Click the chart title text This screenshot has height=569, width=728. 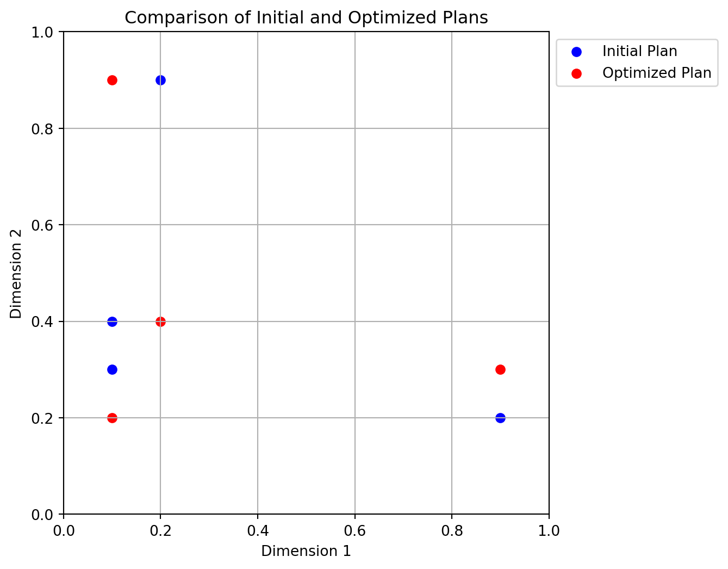pyautogui.click(x=306, y=18)
